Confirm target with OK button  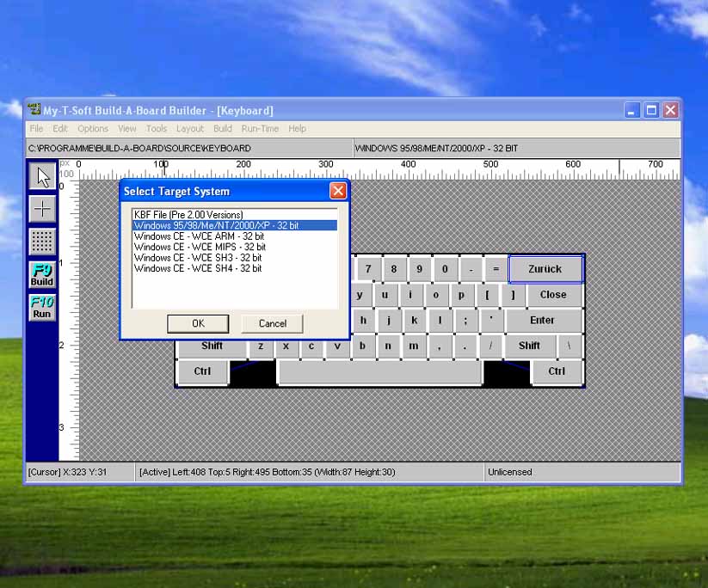(x=198, y=323)
